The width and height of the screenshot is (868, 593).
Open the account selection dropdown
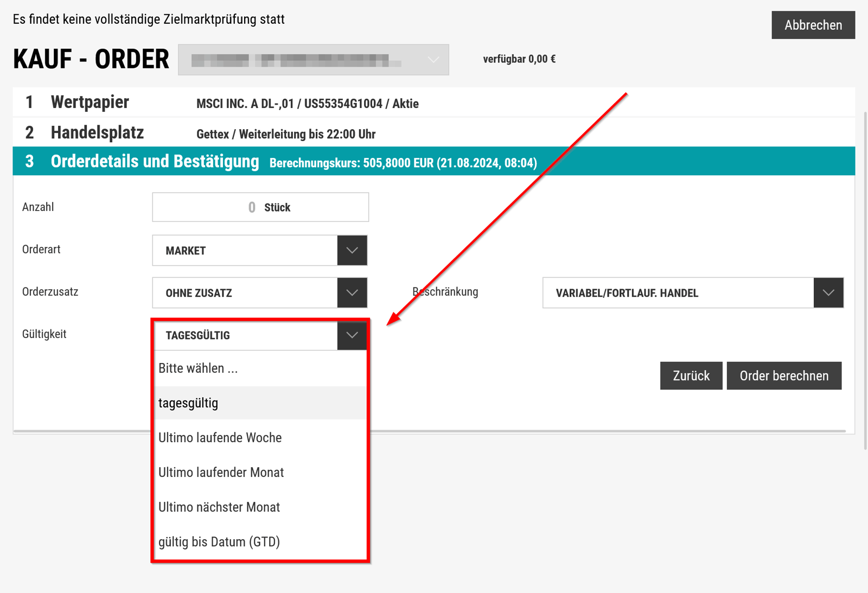[x=313, y=60]
